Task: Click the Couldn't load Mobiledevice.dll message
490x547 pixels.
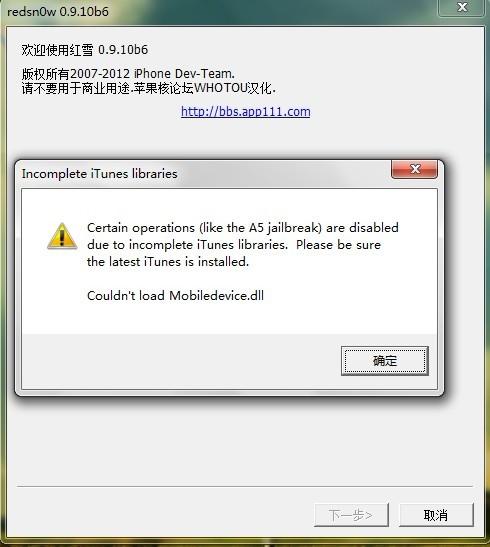Action: [x=175, y=295]
